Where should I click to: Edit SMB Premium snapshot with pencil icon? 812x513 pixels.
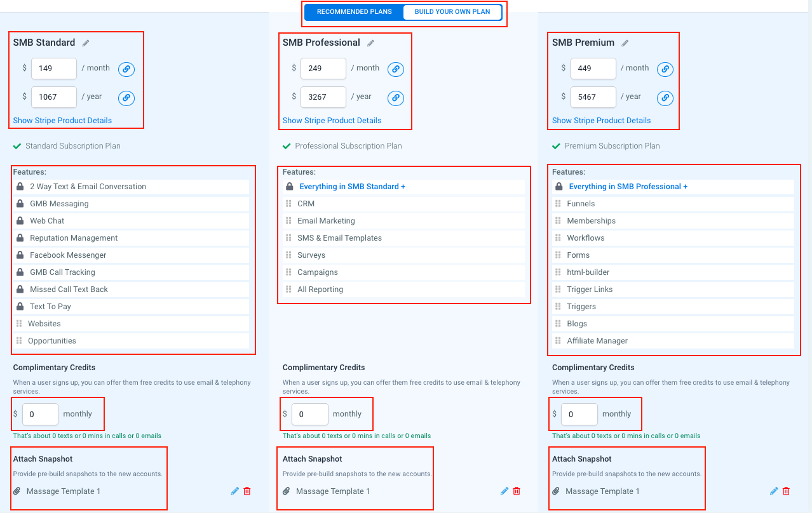coord(774,491)
